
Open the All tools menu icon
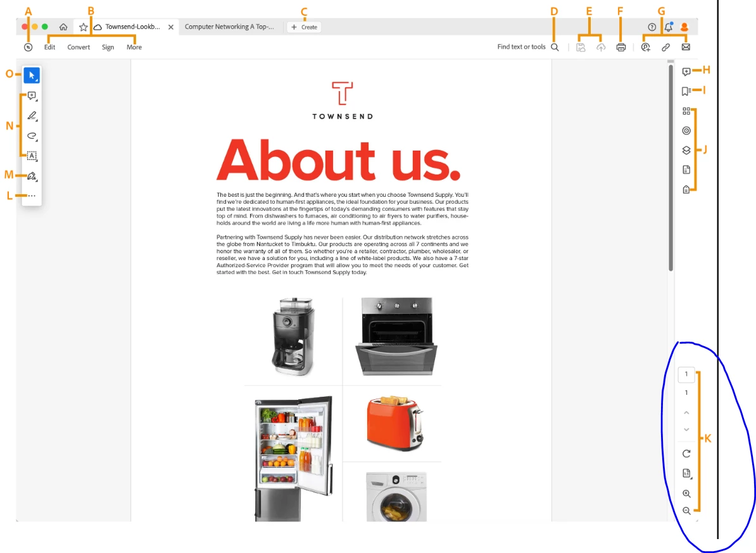(x=28, y=47)
